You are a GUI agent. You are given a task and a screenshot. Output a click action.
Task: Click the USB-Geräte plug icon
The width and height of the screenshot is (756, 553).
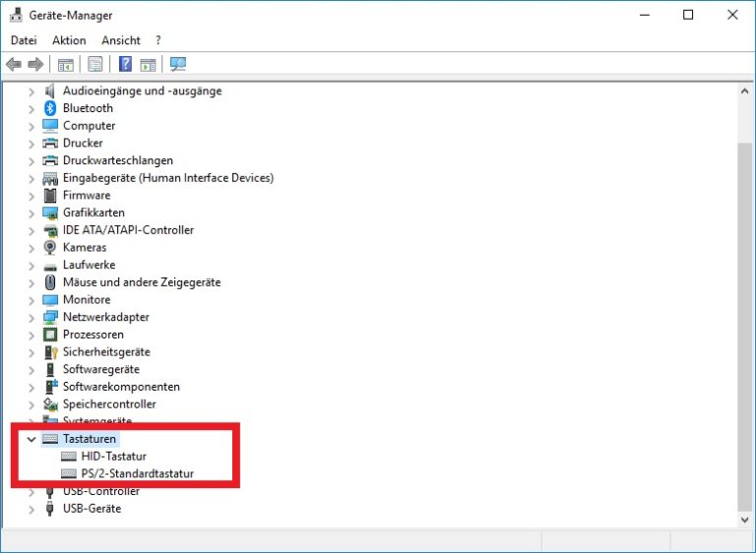click(x=49, y=508)
